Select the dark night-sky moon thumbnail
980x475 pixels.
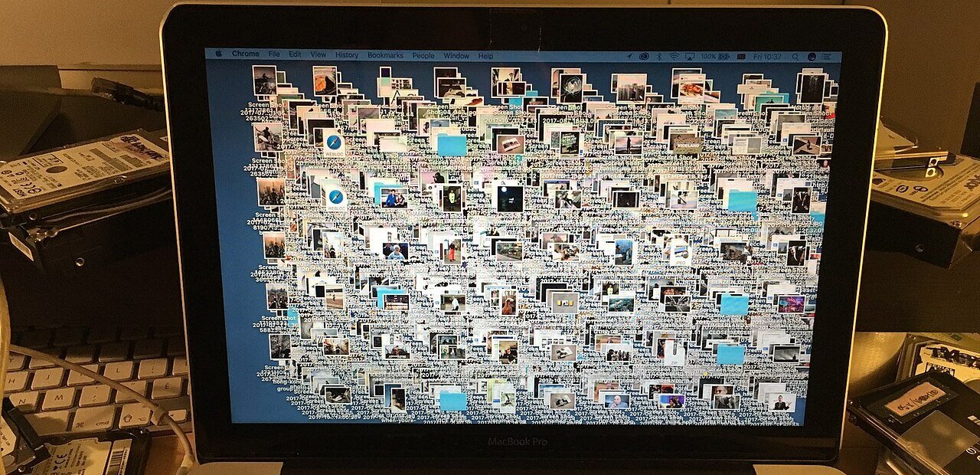(x=509, y=198)
